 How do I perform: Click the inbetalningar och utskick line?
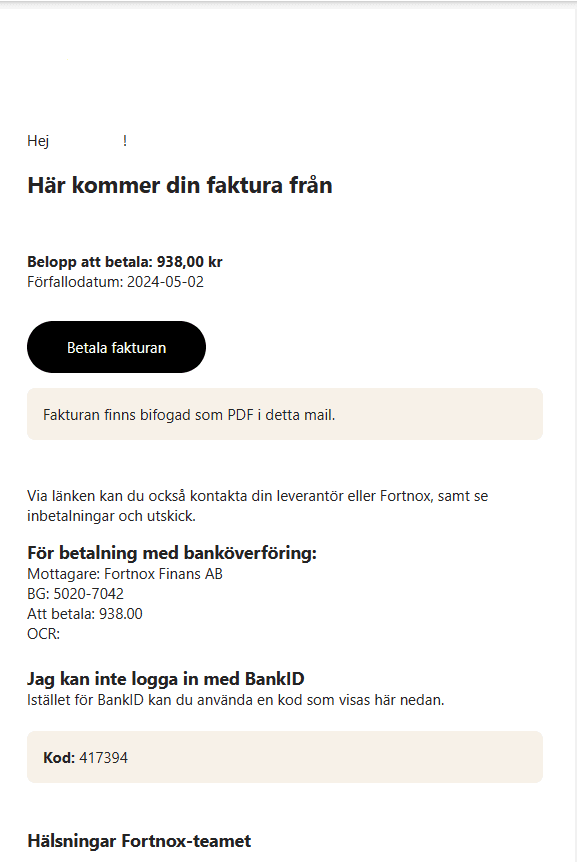[x=111, y=516]
